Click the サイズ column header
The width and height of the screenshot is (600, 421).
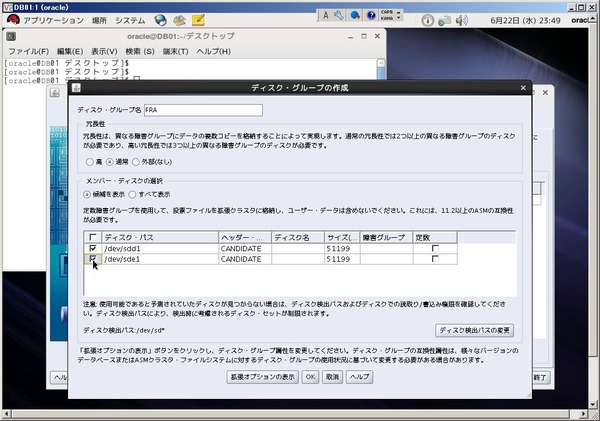[x=342, y=238]
